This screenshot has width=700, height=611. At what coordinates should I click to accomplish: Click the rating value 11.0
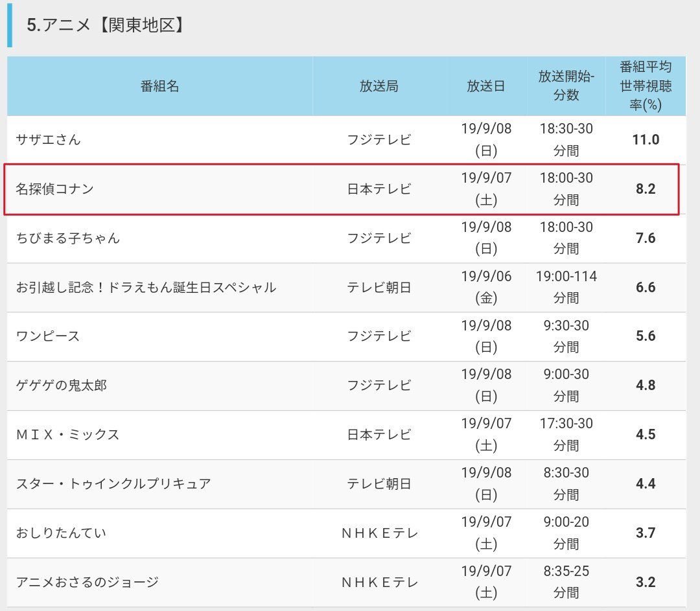[646, 140]
